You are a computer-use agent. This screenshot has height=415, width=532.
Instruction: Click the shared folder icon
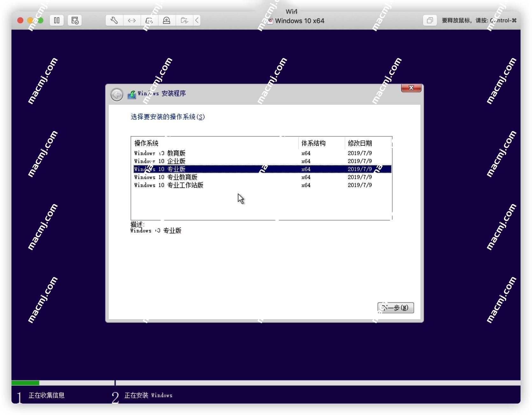coord(184,20)
